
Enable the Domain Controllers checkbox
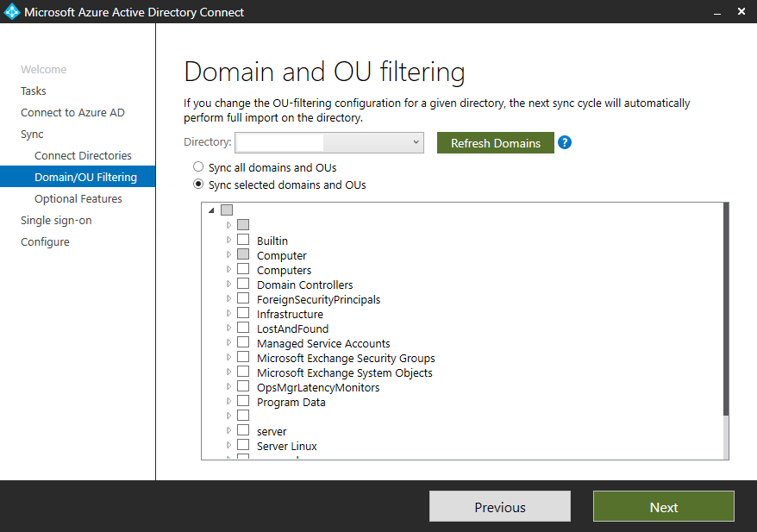click(243, 284)
